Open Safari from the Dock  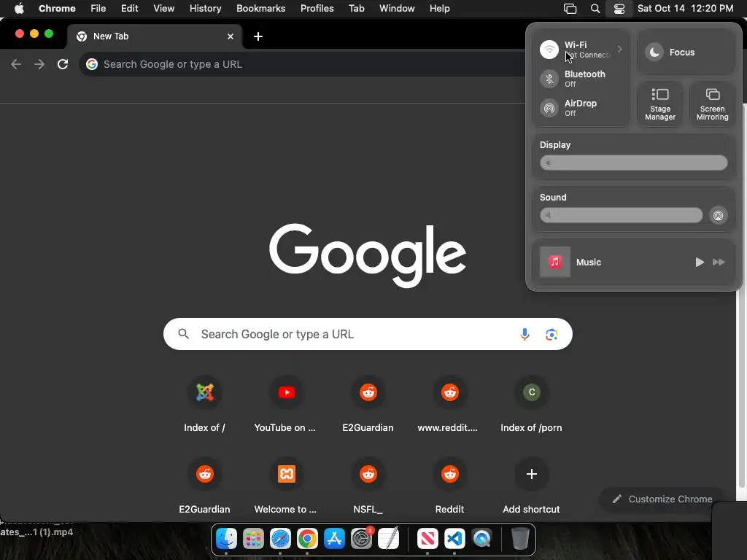pyautogui.click(x=280, y=539)
